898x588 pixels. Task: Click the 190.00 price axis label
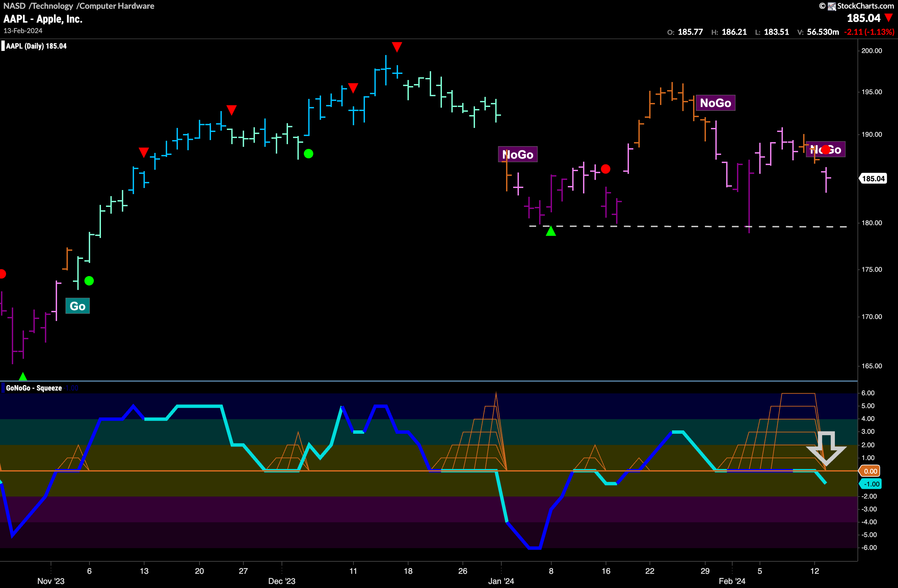[872, 134]
